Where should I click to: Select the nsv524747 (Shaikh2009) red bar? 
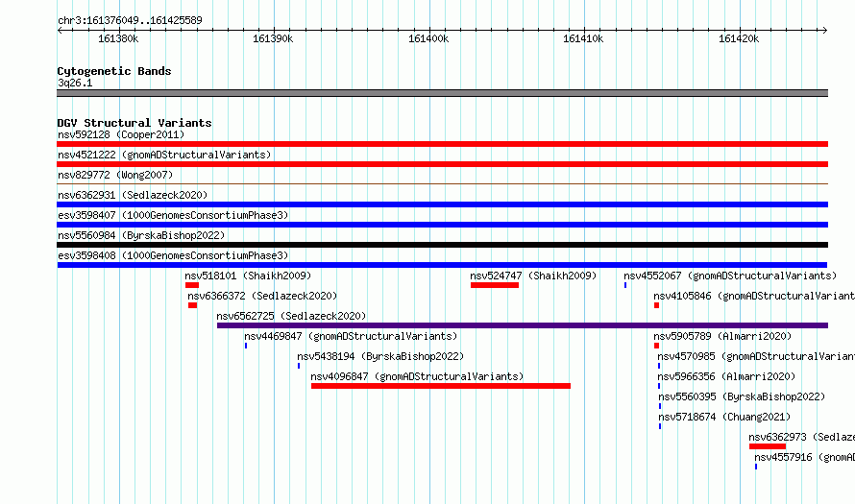(x=495, y=285)
